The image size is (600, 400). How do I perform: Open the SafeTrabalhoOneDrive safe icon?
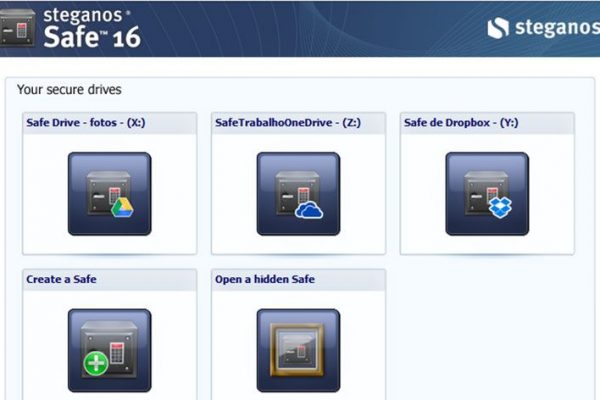tap(298, 193)
